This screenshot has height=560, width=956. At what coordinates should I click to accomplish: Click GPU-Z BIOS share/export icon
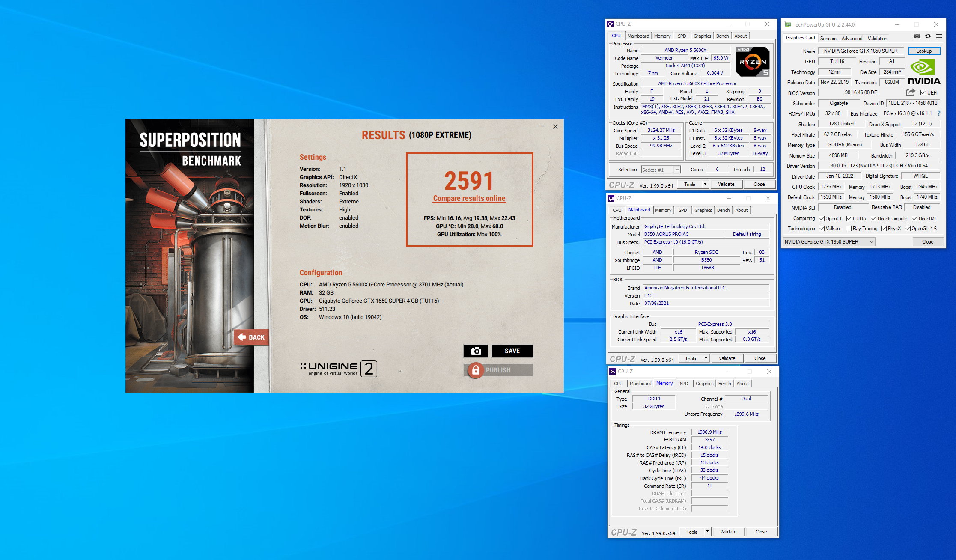click(911, 92)
